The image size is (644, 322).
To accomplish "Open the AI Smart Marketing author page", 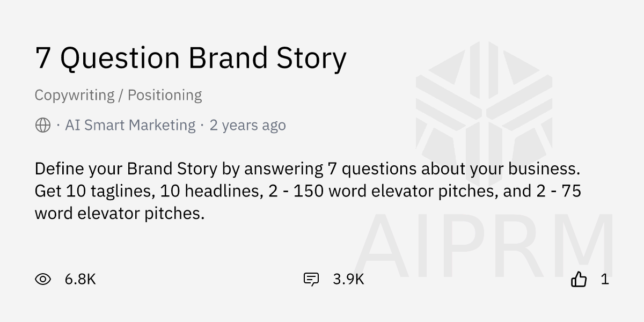I will 130,125.
